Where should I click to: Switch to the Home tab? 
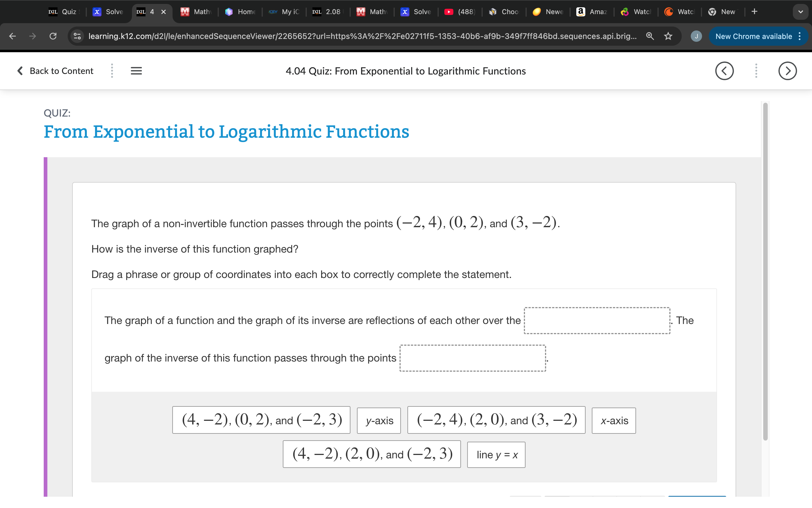pyautogui.click(x=240, y=12)
